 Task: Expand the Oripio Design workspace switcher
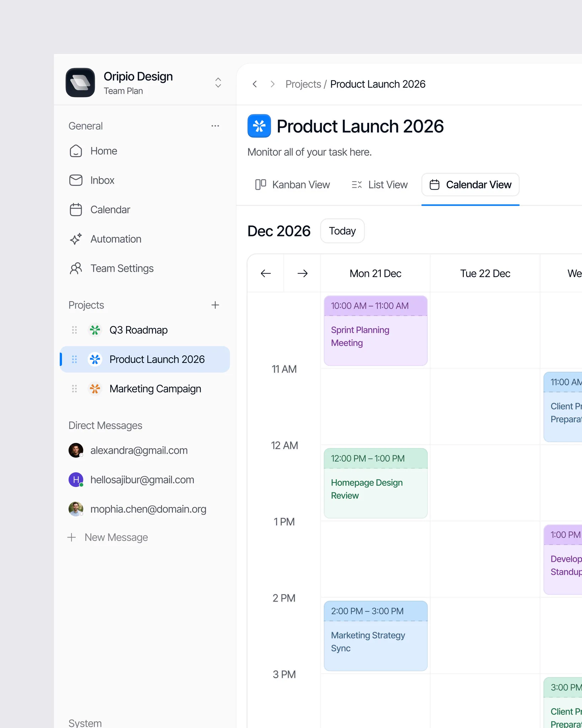(218, 82)
